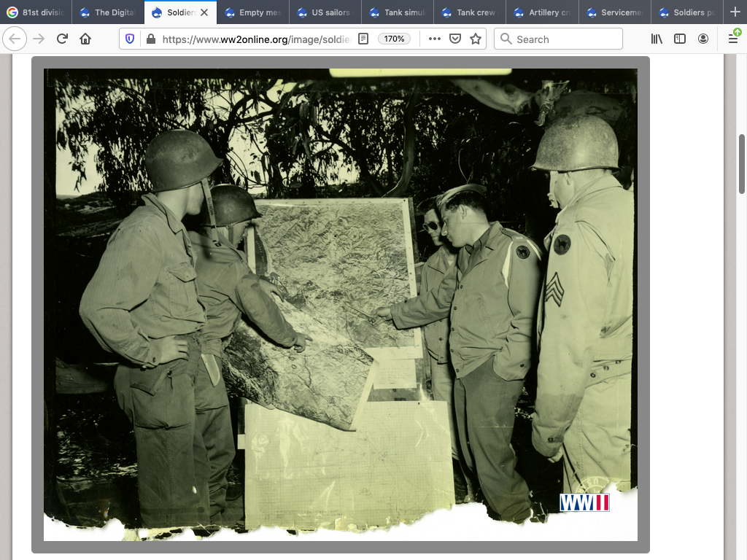Image resolution: width=747 pixels, height=560 pixels.
Task: Switch to the Tank crew tab
Action: click(x=469, y=12)
